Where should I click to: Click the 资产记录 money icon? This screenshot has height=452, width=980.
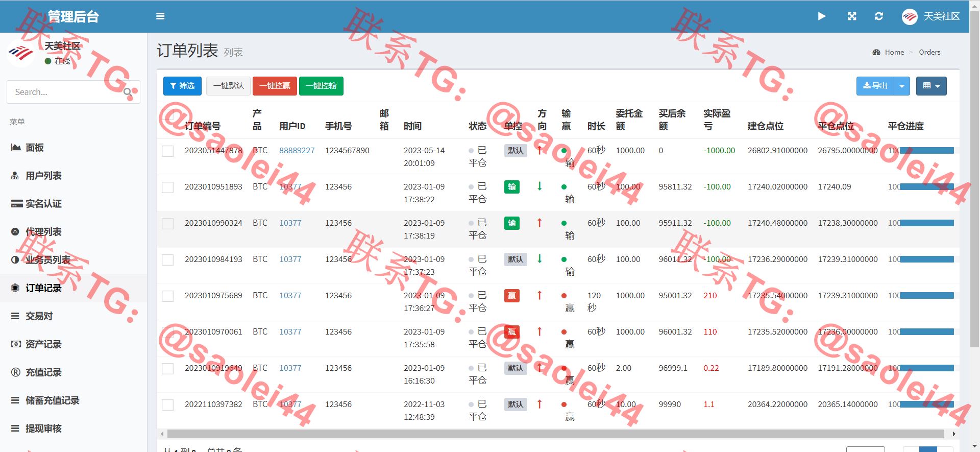(16, 344)
